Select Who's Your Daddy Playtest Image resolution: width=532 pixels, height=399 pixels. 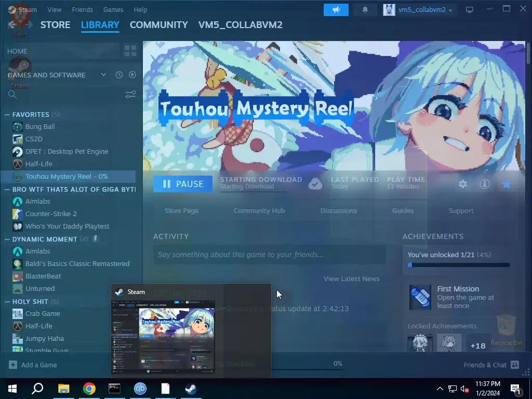pos(68,227)
